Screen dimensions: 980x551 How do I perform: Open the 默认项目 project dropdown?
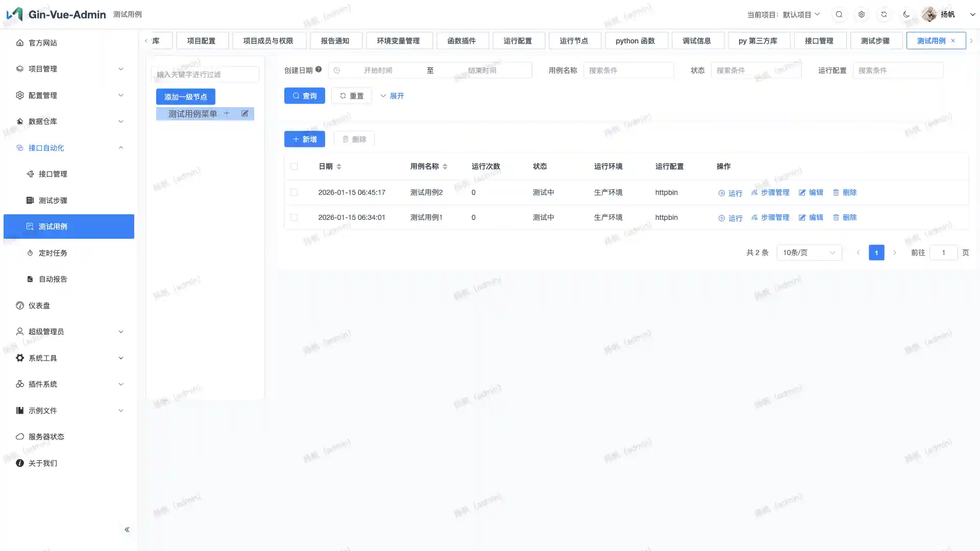point(801,14)
